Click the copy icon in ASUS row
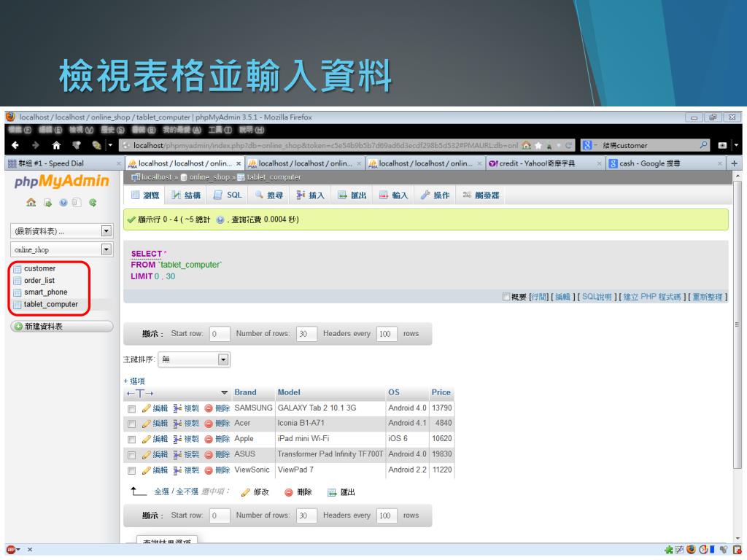Screen dimensions: 747x560 tap(177, 455)
